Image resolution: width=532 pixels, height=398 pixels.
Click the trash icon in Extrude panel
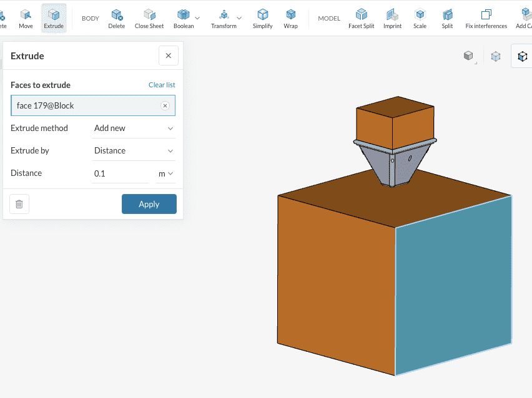point(19,204)
